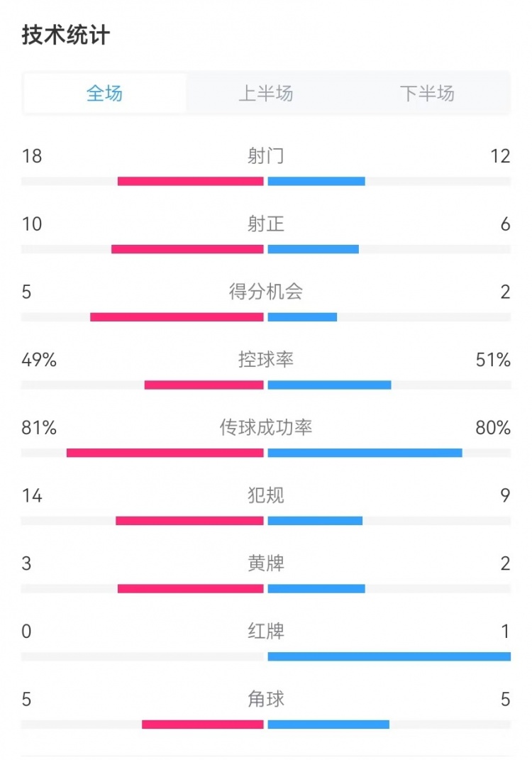Click the 49% possession value
This screenshot has width=532, height=760.
pos(39,360)
